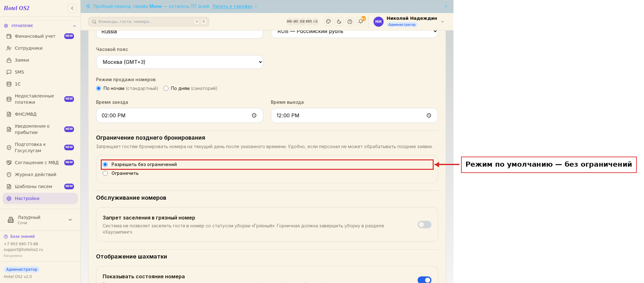Click the Замки lock icon
The image size is (644, 283).
(9, 60)
